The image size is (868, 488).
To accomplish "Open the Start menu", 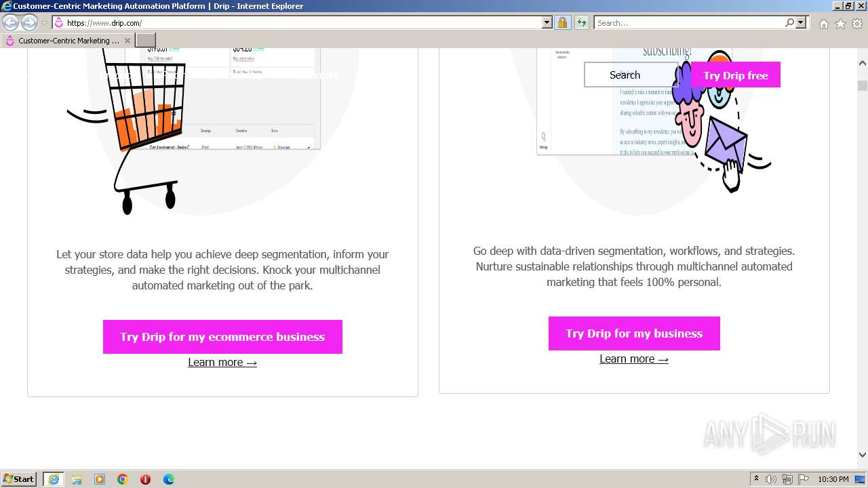I will pyautogui.click(x=19, y=479).
